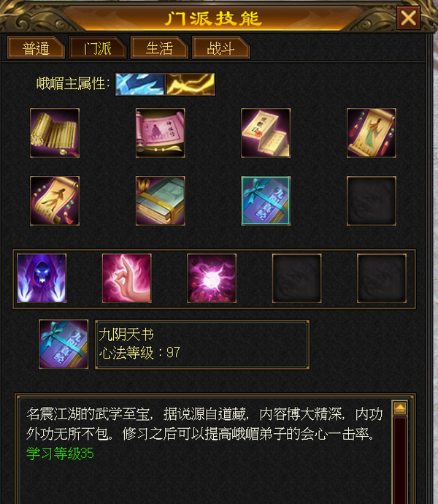Open the 战斗 tab
The width and height of the screenshot is (438, 504).
tap(220, 48)
